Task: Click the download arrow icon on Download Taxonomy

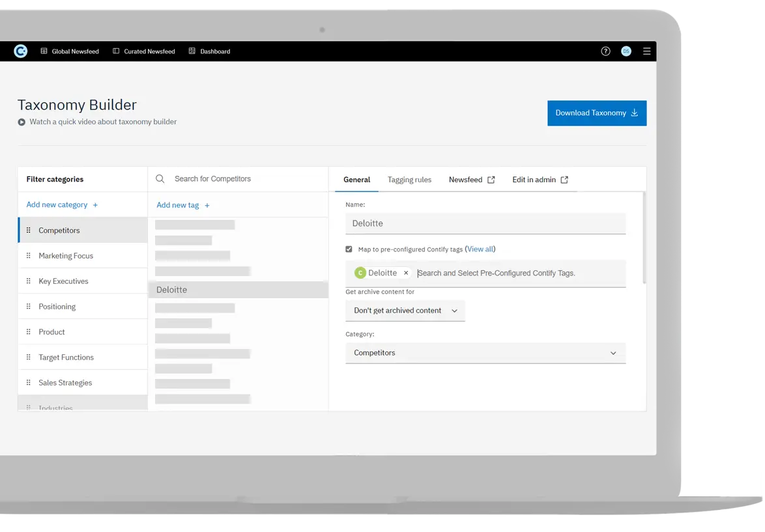Action: pos(634,113)
